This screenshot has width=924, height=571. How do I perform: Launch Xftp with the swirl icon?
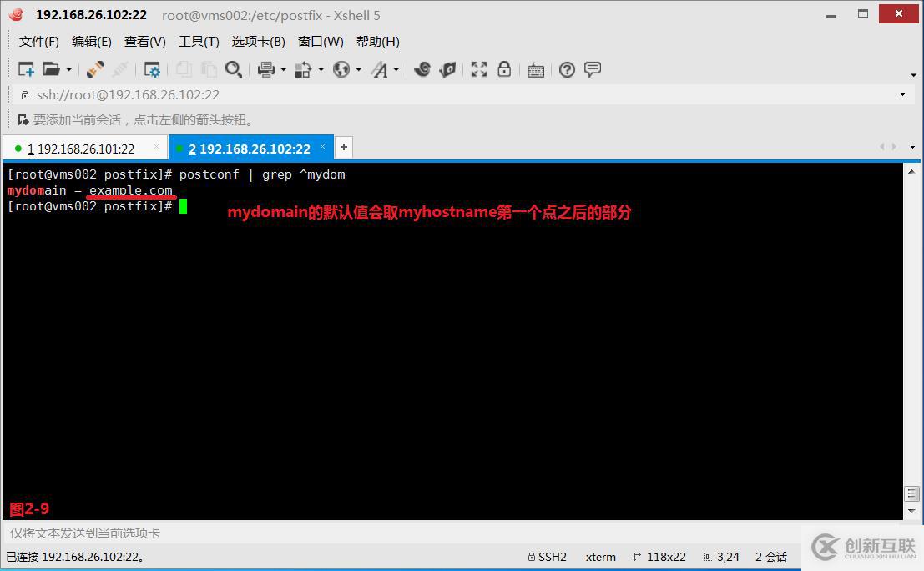[422, 69]
